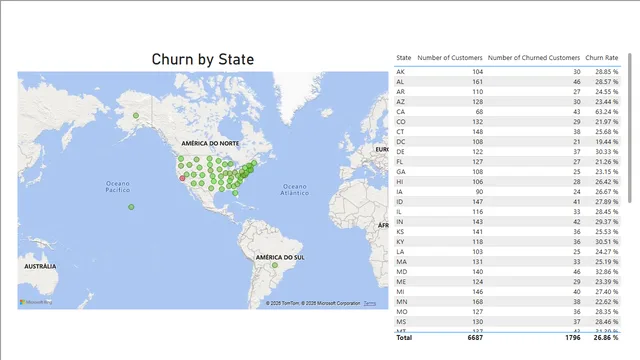The width and height of the screenshot is (640, 360).
Task: Select the CT state cell
Action: pyautogui.click(x=400, y=131)
